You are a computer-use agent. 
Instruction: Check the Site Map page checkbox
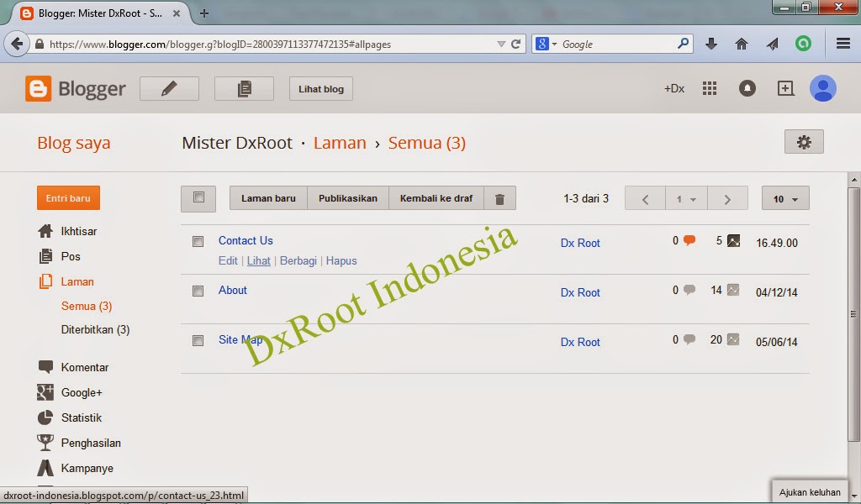pos(198,340)
